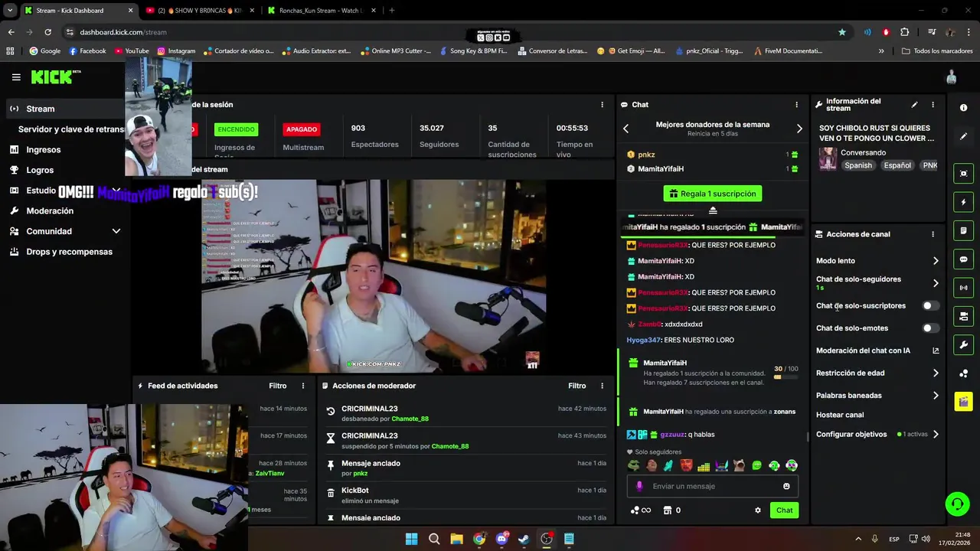Open the Discord taskbar icon
This screenshot has height=551, width=980.
click(501, 539)
